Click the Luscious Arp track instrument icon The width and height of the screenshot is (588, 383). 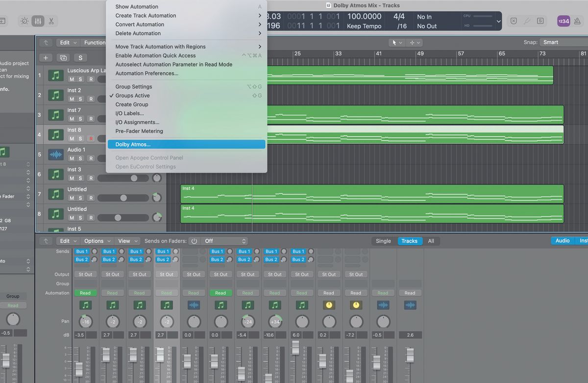(x=56, y=76)
